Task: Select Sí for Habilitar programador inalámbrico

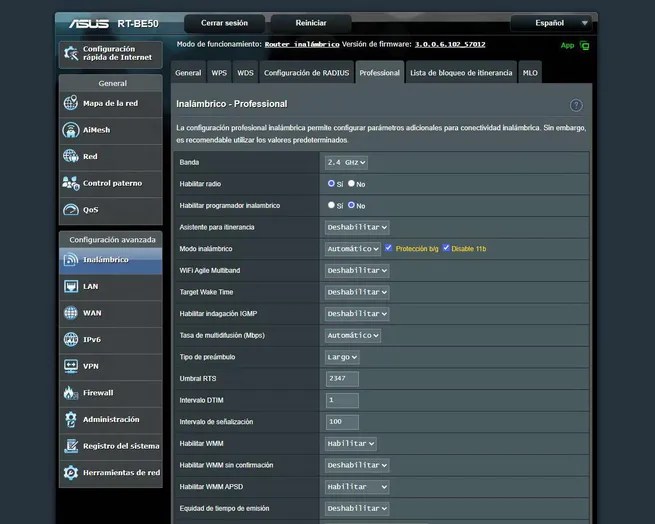Action: [331, 205]
